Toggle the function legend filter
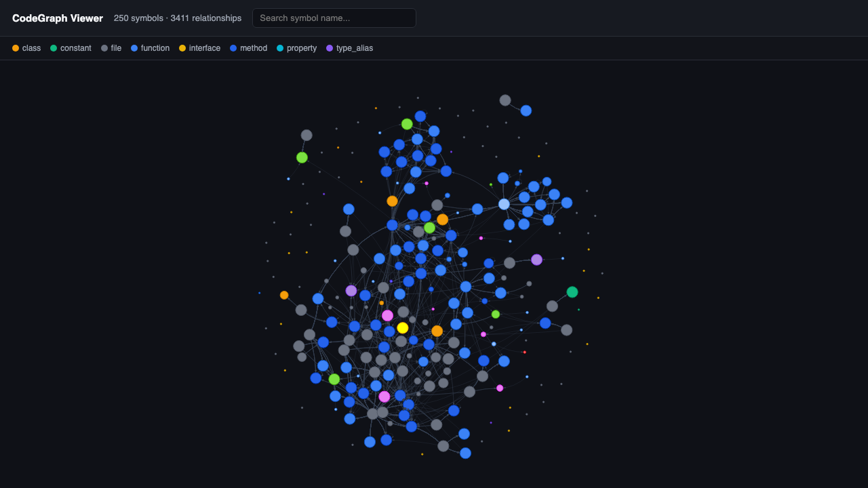The width and height of the screenshot is (868, 488). pyautogui.click(x=150, y=48)
